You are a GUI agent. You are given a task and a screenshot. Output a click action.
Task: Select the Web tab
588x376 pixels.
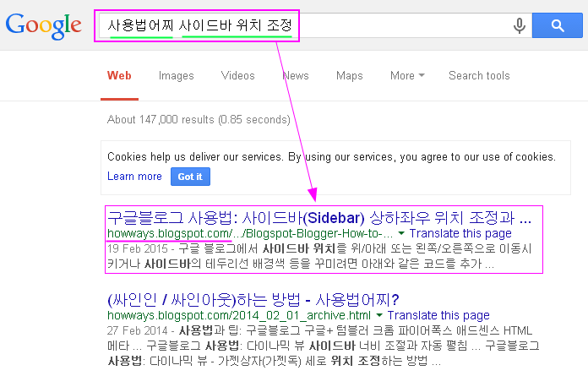pos(119,76)
